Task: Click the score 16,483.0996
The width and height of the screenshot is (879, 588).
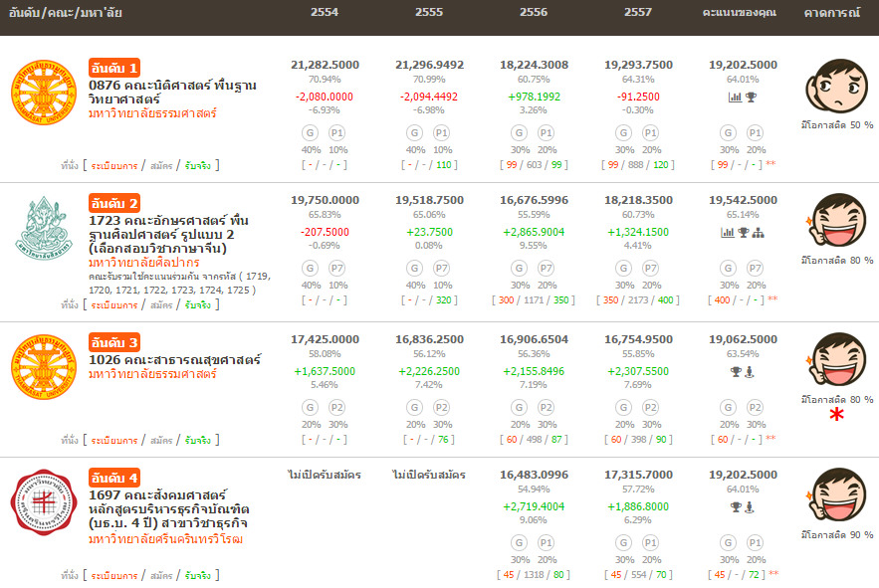Action: tap(535, 475)
